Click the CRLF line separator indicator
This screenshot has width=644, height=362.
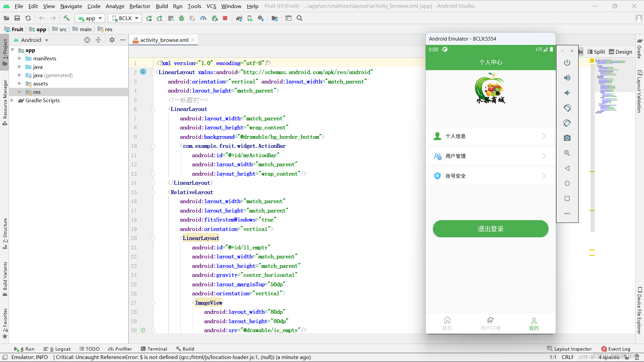click(x=568, y=357)
